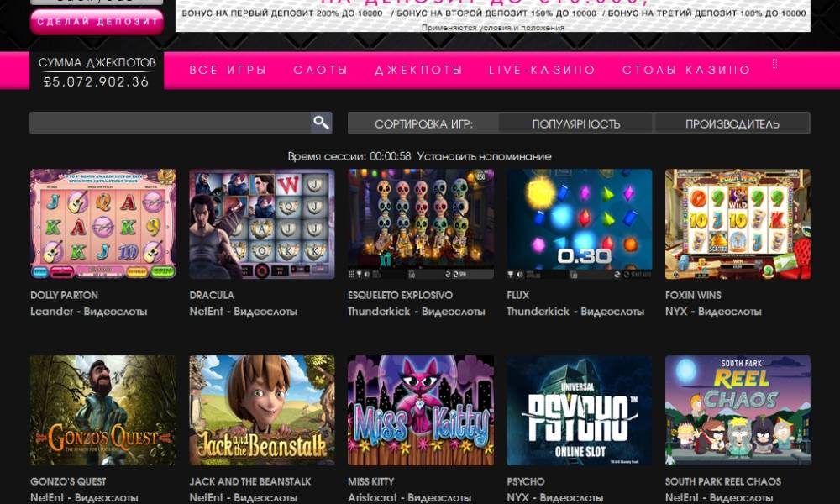Click the ESQUELETO EXPLOSIVO title text

point(400,295)
